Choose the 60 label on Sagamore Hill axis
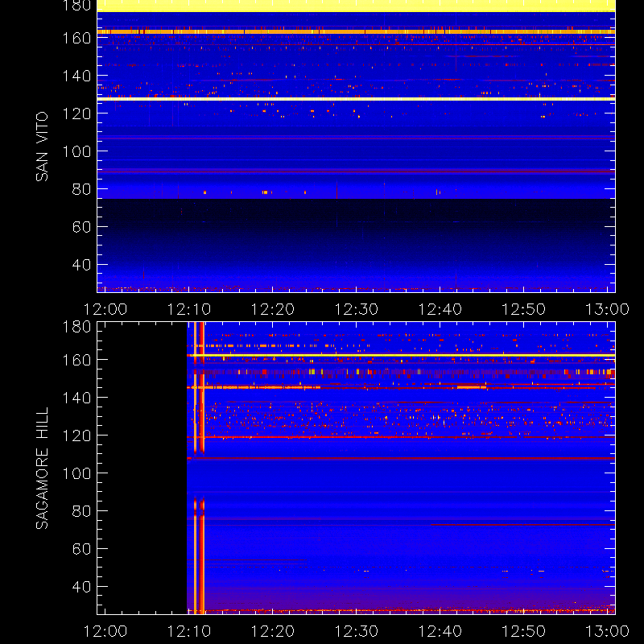 (81, 549)
